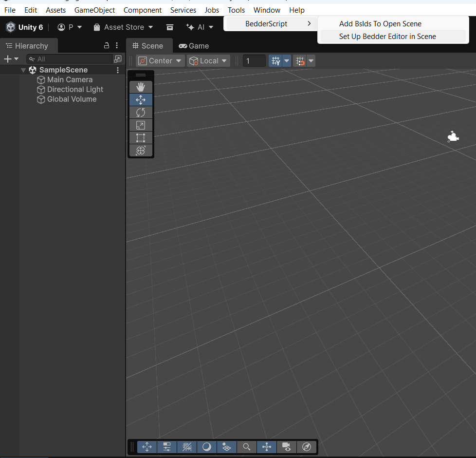Viewport: 476px width, 458px height.
Task: Open SampleScene three-dot context menu
Action: 118,70
